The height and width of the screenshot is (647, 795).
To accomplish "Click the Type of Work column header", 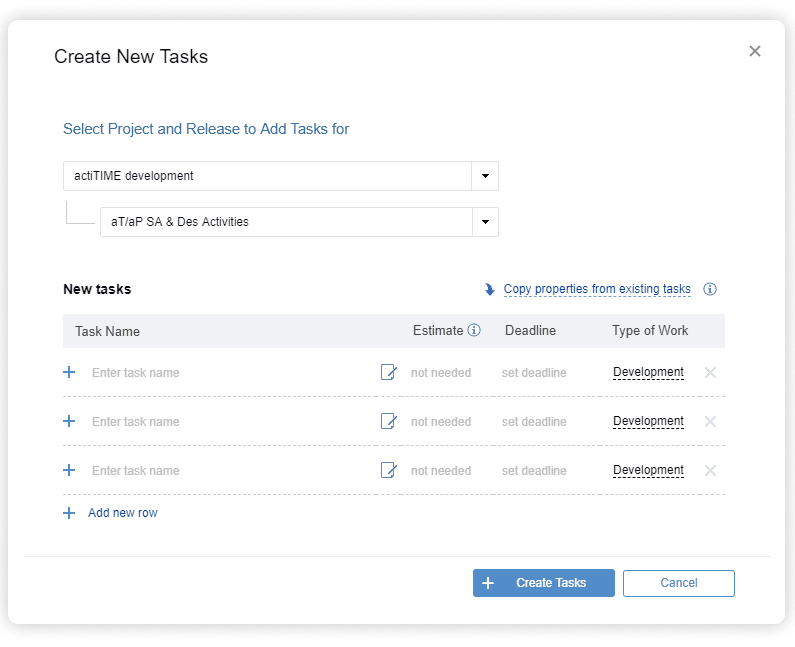I will (x=650, y=331).
